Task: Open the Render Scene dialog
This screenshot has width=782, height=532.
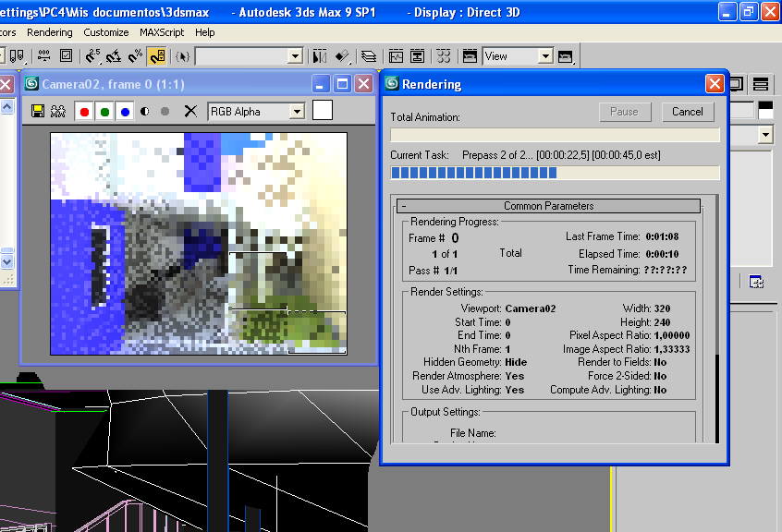Action: 470,56
